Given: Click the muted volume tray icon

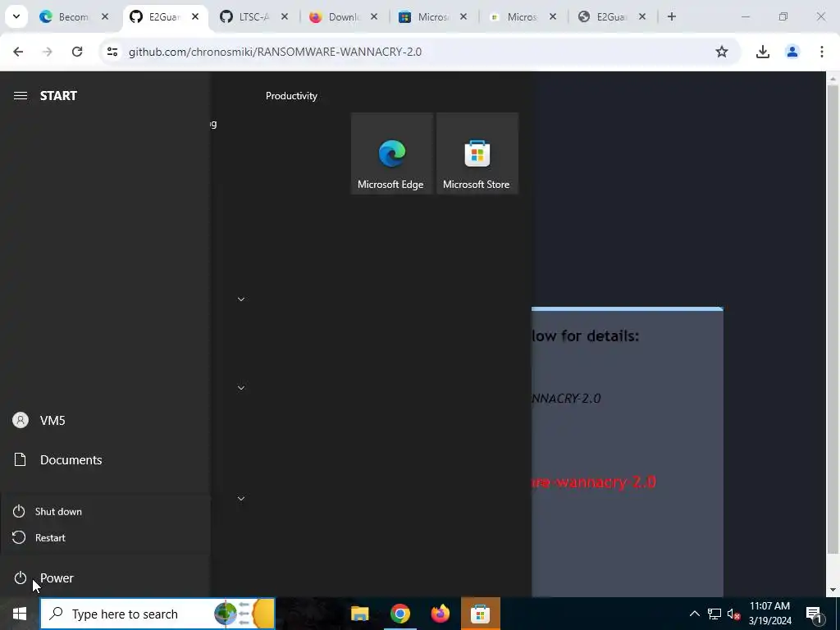Looking at the screenshot, I should click(734, 614).
